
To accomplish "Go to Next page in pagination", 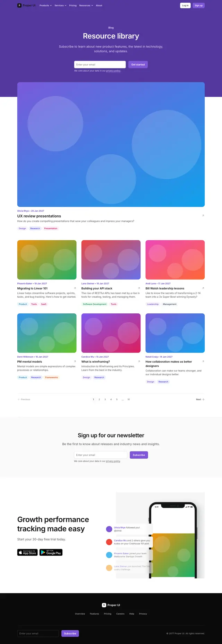I will pos(200,400).
